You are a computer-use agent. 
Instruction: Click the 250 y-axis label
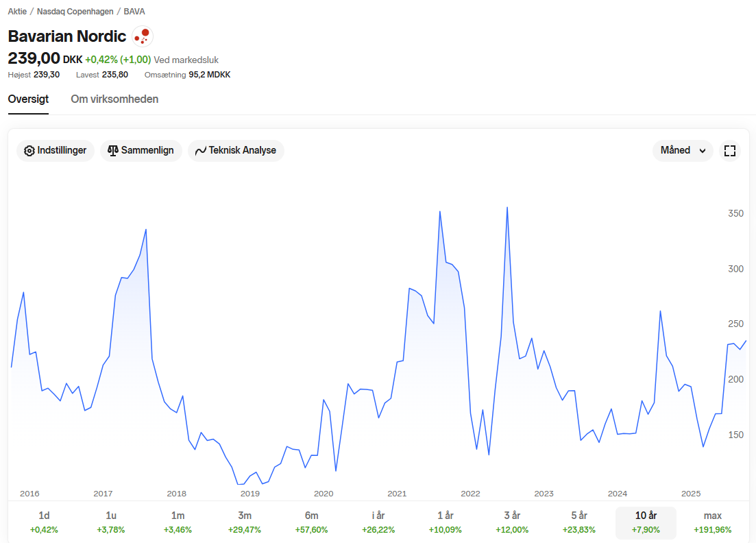click(735, 324)
